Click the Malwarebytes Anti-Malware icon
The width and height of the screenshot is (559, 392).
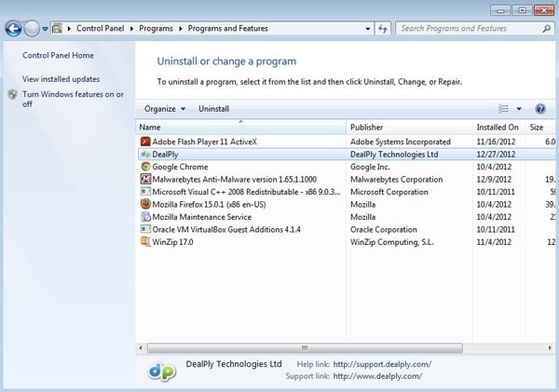click(x=145, y=179)
